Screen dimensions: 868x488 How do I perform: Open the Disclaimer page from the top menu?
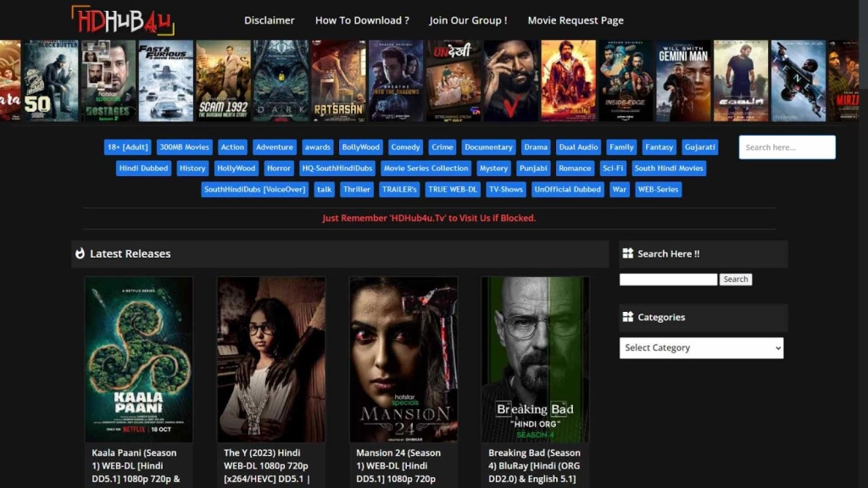click(269, 20)
